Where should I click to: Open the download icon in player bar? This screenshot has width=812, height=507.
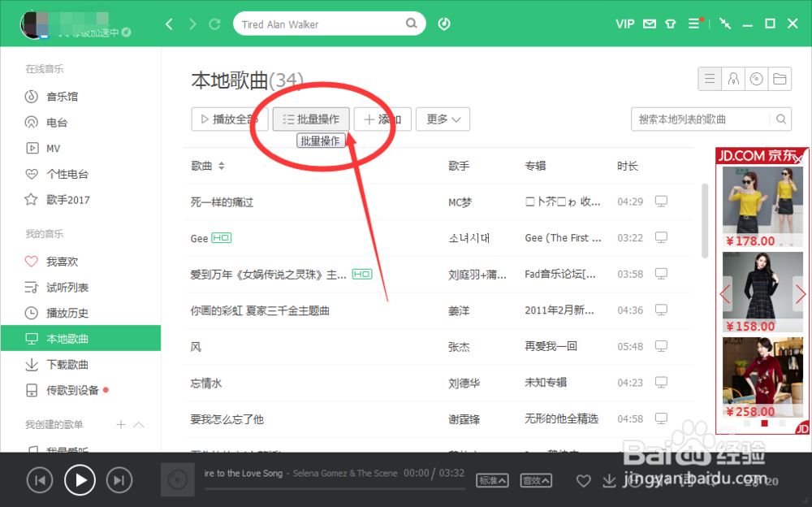(609, 480)
